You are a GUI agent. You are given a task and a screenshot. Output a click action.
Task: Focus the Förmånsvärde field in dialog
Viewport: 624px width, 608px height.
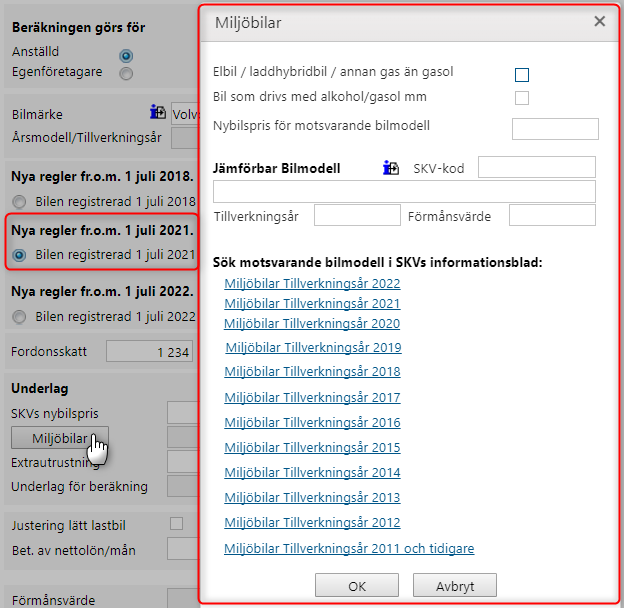point(552,215)
